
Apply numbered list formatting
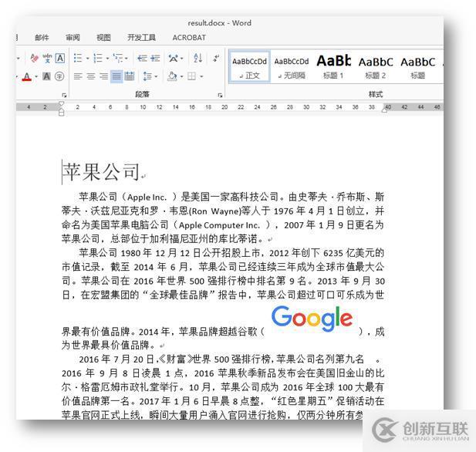click(98, 58)
